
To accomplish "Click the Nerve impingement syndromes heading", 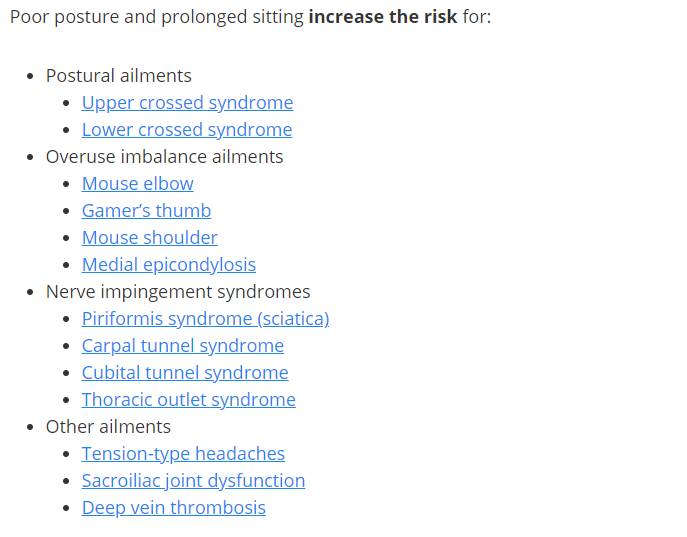I will click(178, 292).
